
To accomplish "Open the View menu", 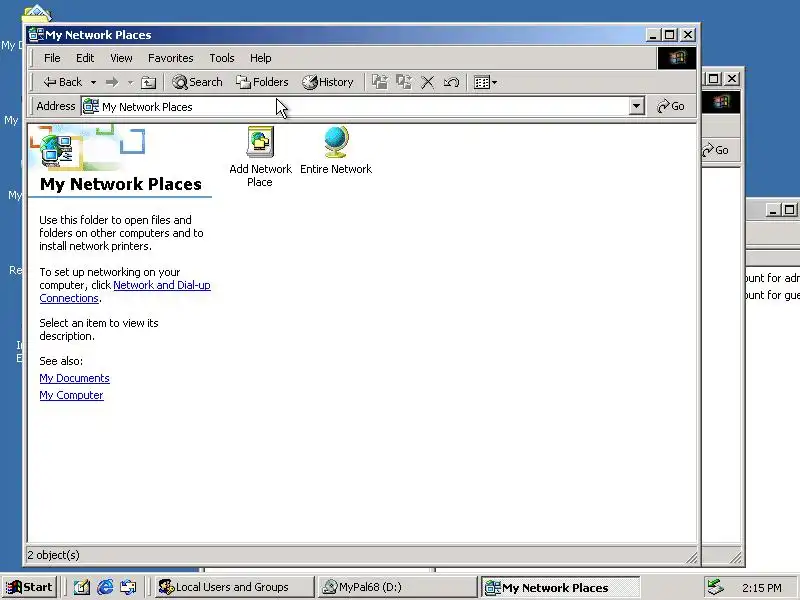I will pyautogui.click(x=121, y=58).
